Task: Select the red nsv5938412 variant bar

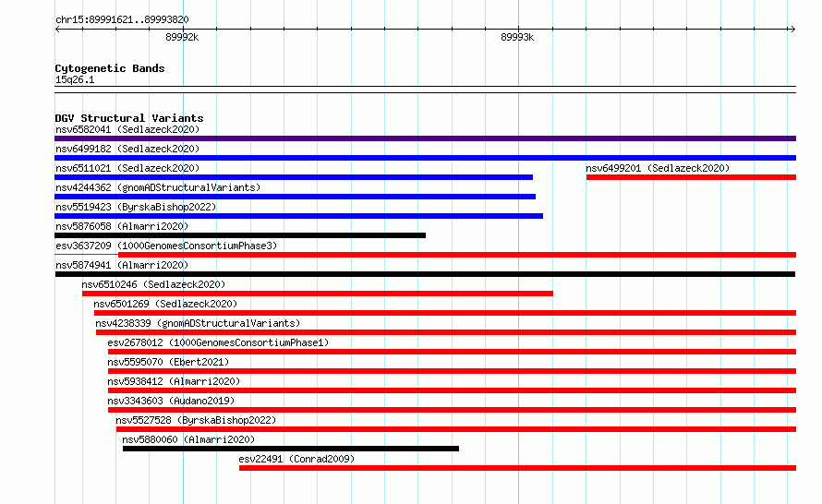Action: point(452,390)
